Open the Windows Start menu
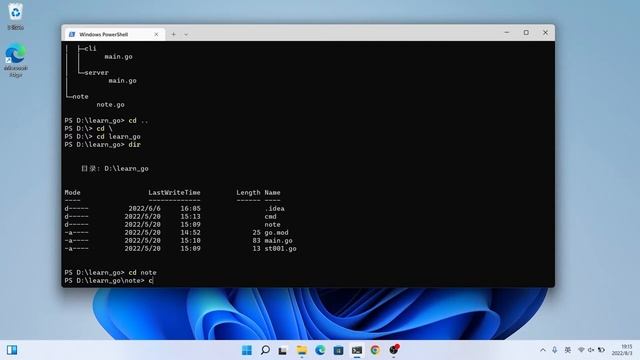The image size is (640, 360). [247, 350]
